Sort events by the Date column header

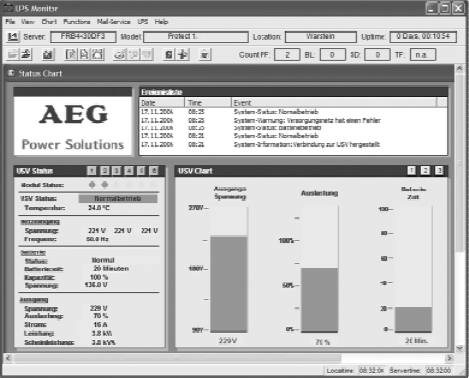click(x=162, y=103)
